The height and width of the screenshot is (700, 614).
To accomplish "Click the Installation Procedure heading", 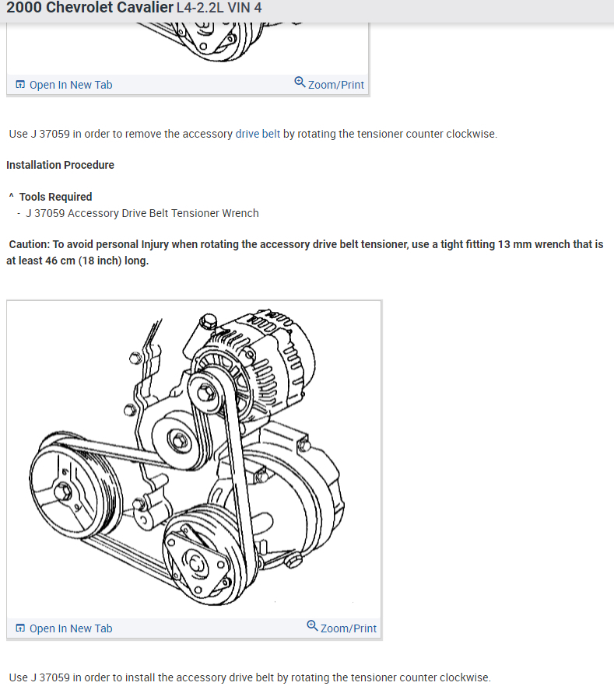I will (60, 165).
